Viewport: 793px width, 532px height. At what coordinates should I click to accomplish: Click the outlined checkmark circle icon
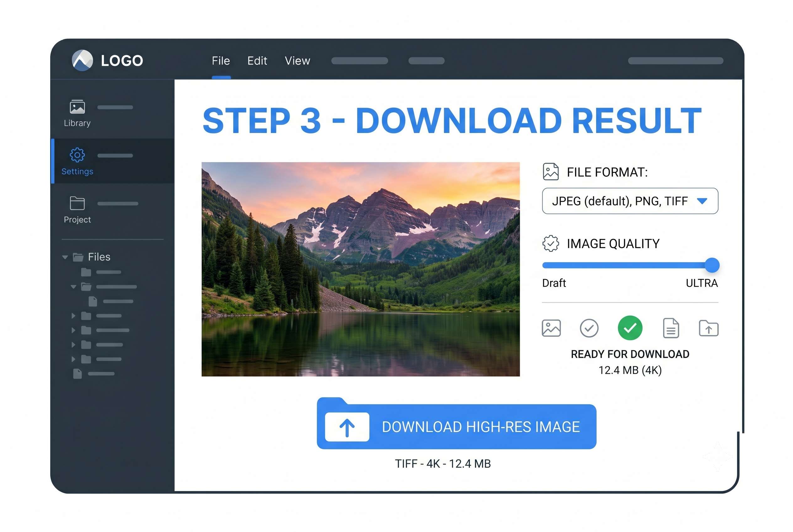[x=589, y=328]
